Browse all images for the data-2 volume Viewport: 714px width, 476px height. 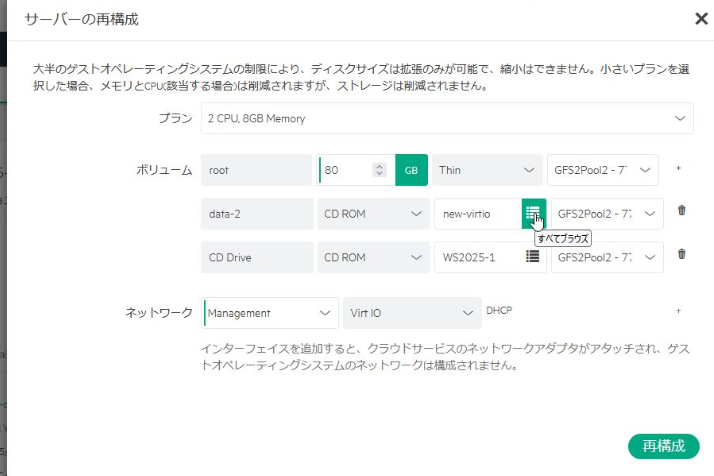(x=532, y=213)
